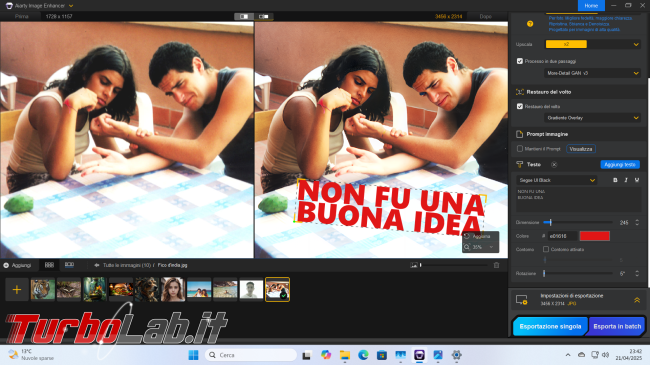This screenshot has width=650, height=365.
Task: Click the Esporta in batch button
Action: 617,326
